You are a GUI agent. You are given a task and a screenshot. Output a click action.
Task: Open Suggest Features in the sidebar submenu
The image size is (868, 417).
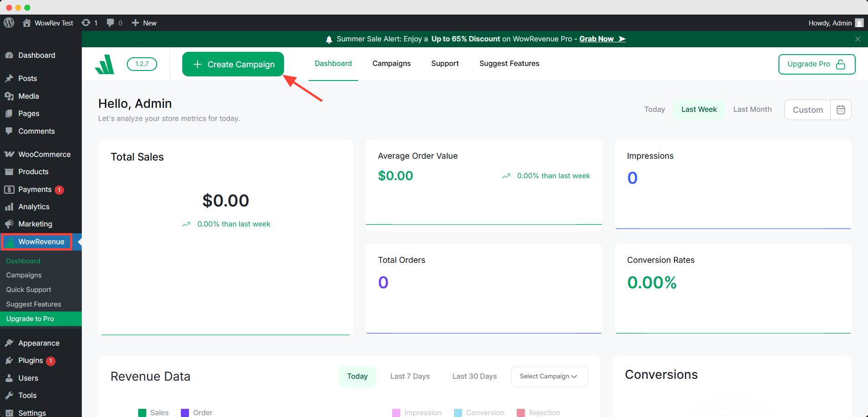[34, 304]
